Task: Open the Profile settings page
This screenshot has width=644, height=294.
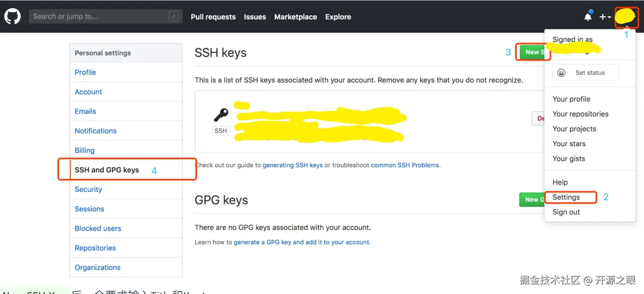Action: point(85,72)
